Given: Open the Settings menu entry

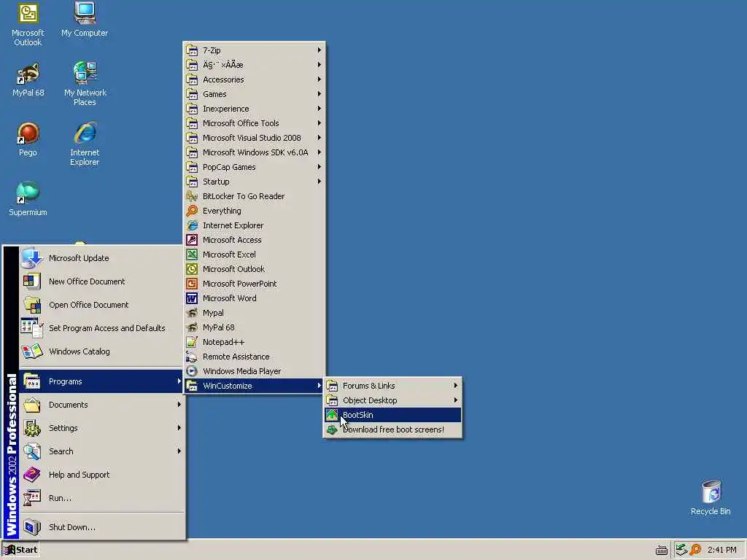Looking at the screenshot, I should [x=101, y=428].
